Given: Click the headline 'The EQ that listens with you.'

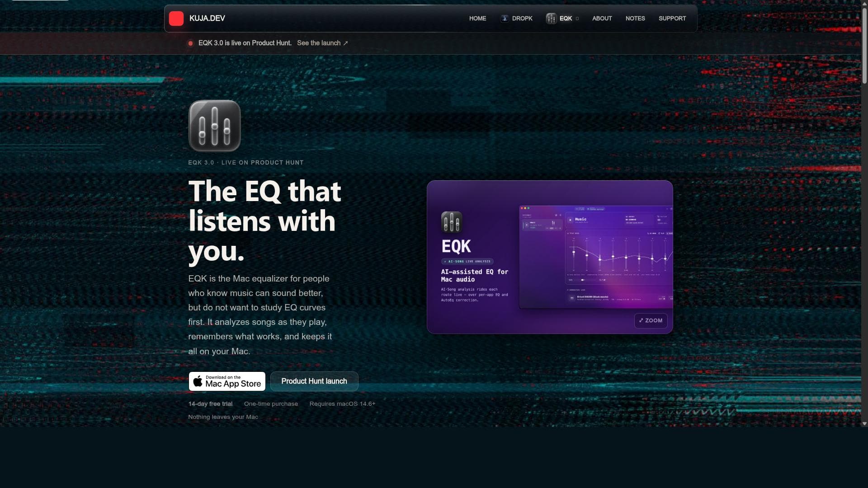Looking at the screenshot, I should pos(265,221).
